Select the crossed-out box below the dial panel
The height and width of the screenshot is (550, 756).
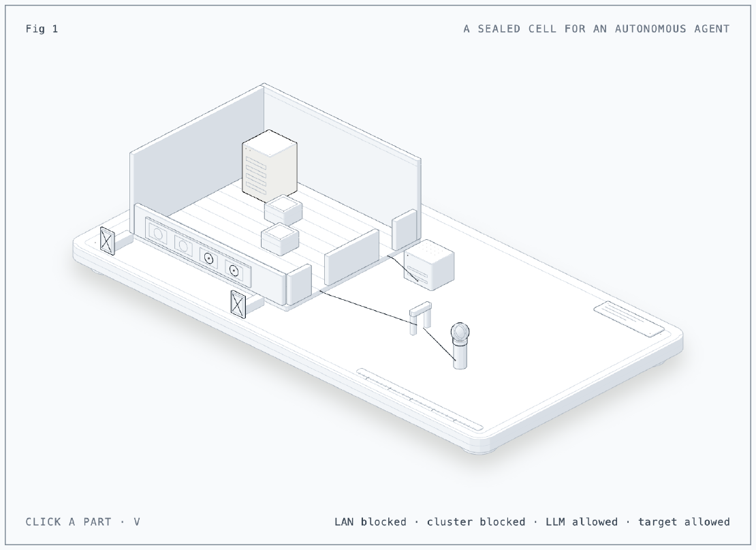point(238,305)
